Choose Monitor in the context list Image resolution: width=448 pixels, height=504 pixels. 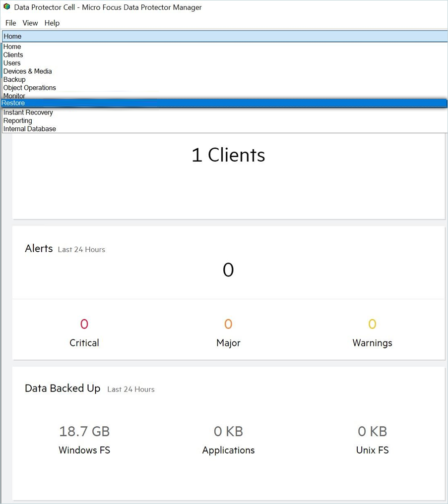click(x=14, y=96)
